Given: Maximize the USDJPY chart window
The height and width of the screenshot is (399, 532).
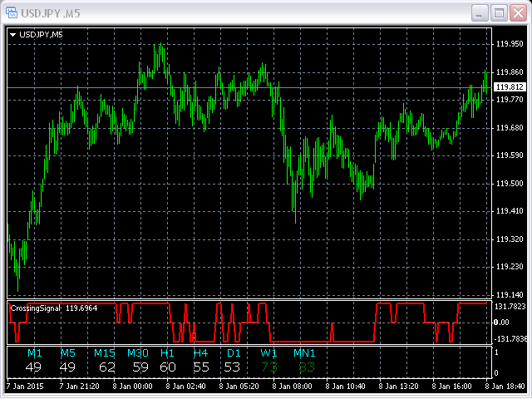Looking at the screenshot, I should (x=499, y=13).
